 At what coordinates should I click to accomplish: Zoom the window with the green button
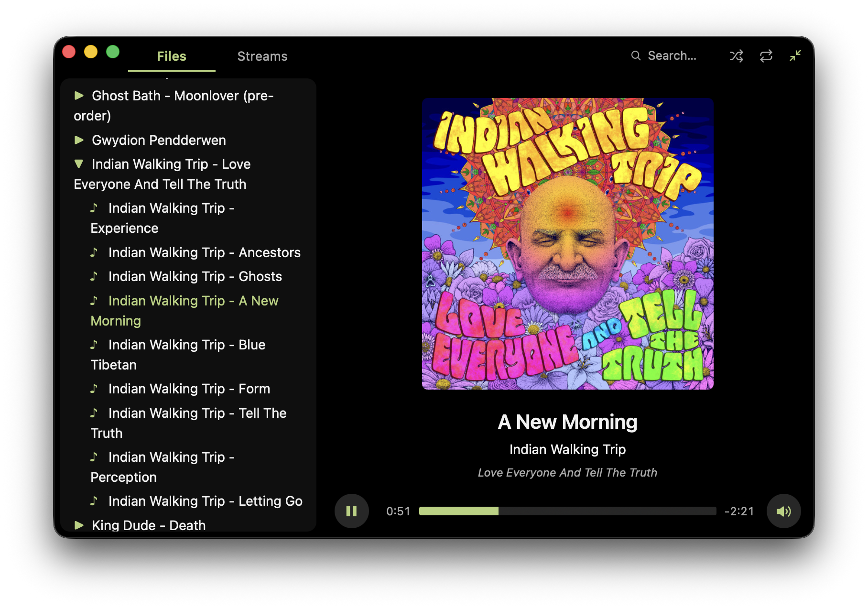tap(113, 52)
